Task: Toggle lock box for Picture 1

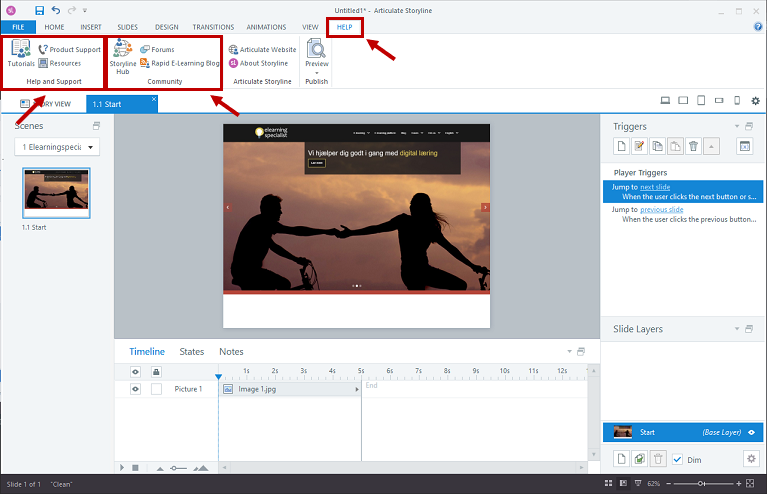Action: tap(156, 389)
